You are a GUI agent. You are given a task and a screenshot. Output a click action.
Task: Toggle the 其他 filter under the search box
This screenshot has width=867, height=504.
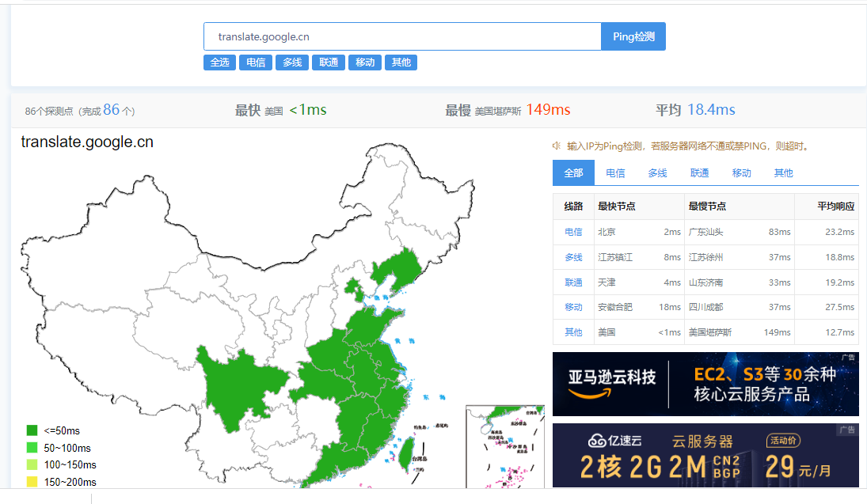pyautogui.click(x=401, y=63)
